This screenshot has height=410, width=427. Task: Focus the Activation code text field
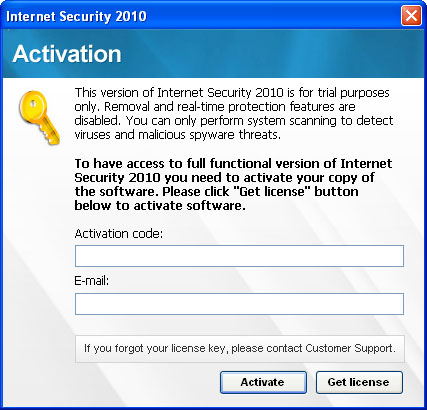tap(239, 256)
